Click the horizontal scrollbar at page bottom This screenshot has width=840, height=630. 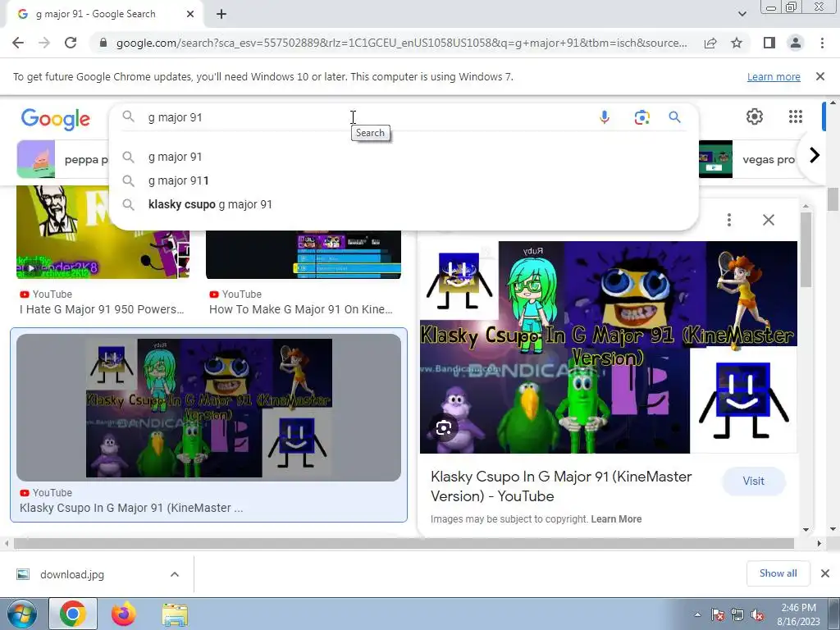pos(404,544)
